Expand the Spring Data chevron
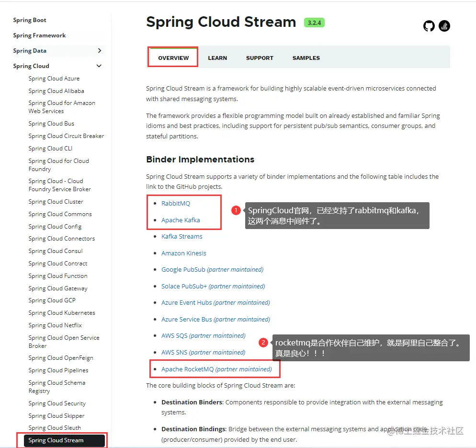The width and height of the screenshot is (476, 448). click(99, 51)
